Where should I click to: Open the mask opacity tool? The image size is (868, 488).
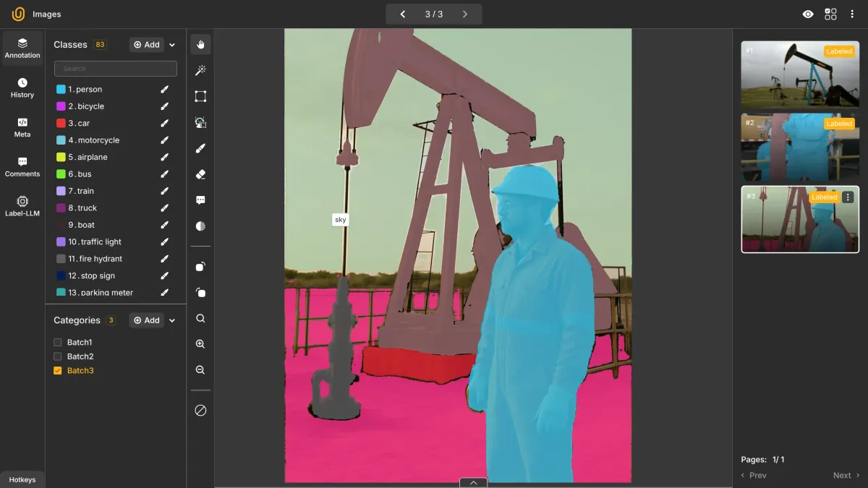200,226
